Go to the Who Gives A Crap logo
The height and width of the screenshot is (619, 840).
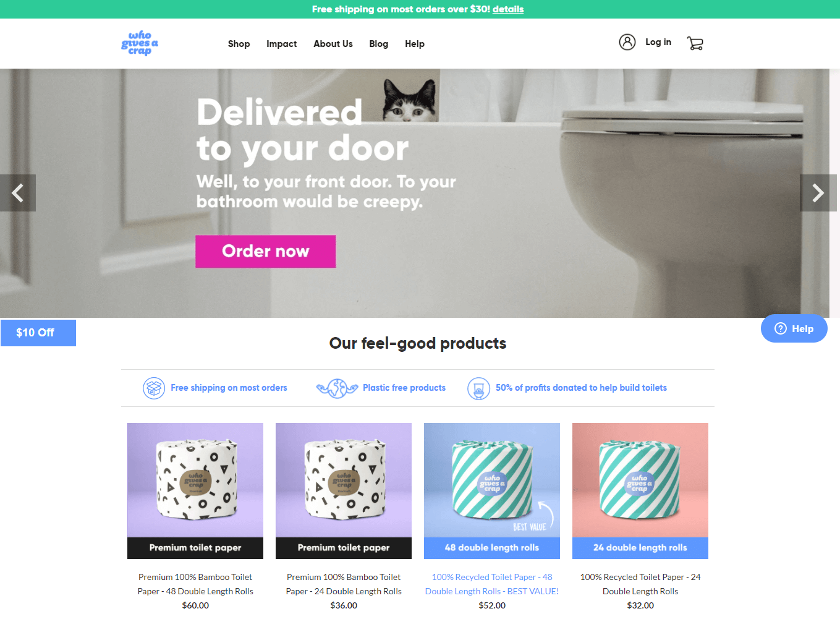[x=140, y=43]
